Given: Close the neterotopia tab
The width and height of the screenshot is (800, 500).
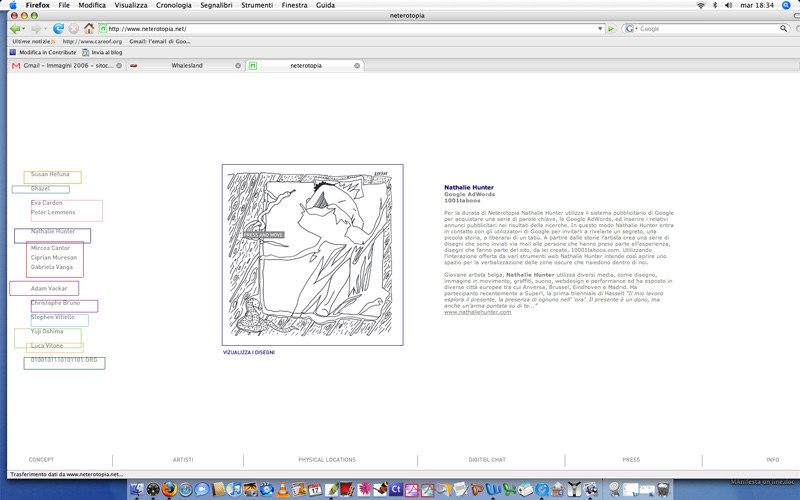Looking at the screenshot, I should pos(357,65).
